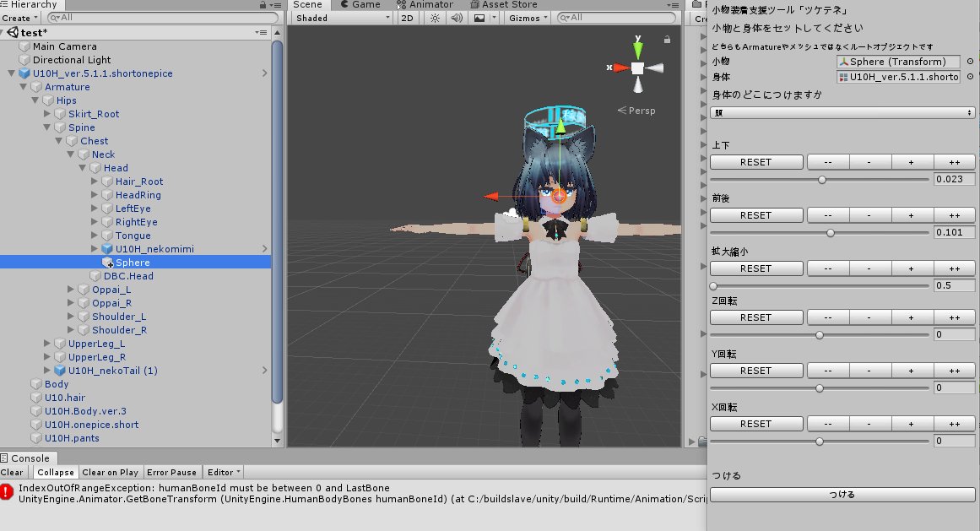This screenshot has height=531, width=980.
Task: Select U10H.onepice.short in hierarchy
Action: pos(91,425)
